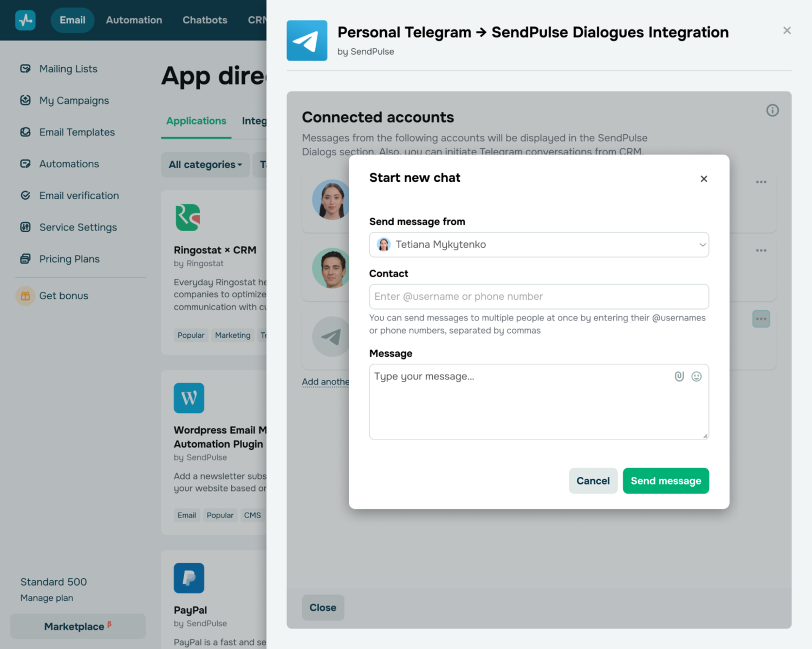Click the Standard 500 plan label
812x649 pixels.
54,582
